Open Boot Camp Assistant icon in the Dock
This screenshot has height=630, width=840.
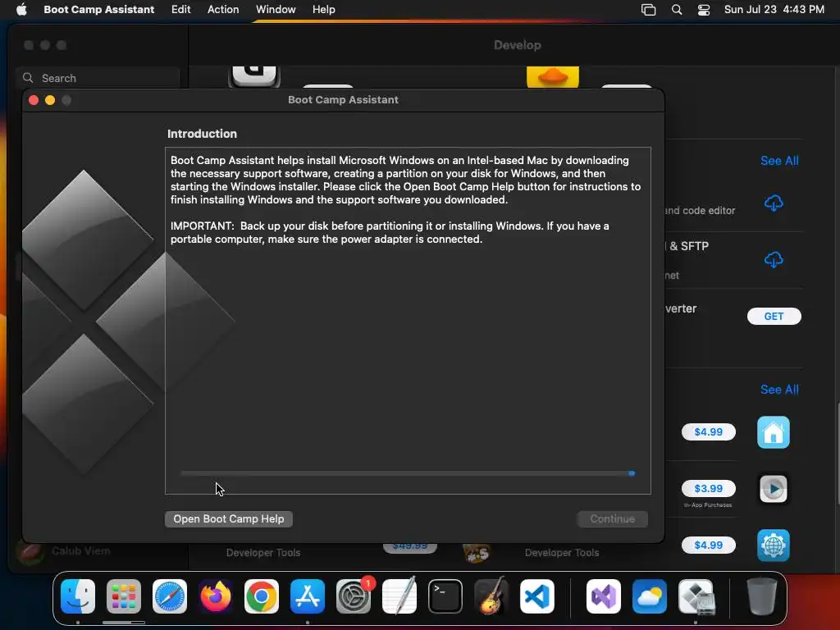(696, 596)
